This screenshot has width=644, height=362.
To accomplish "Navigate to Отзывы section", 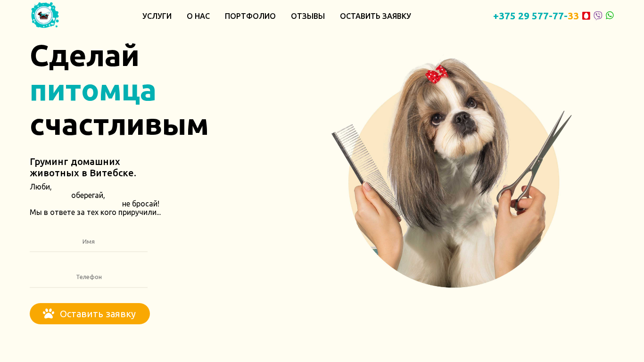I will (308, 16).
